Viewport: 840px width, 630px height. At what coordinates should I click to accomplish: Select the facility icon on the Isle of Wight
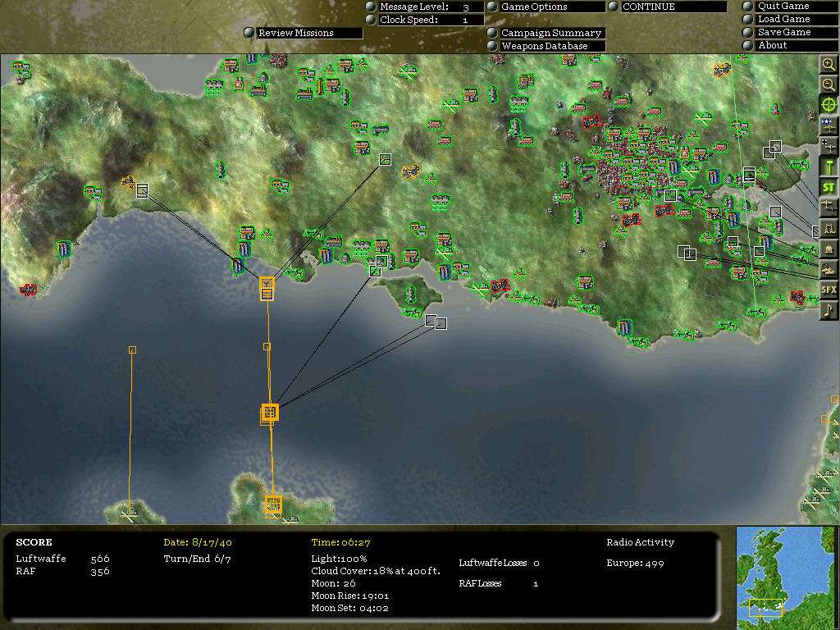tap(410, 294)
